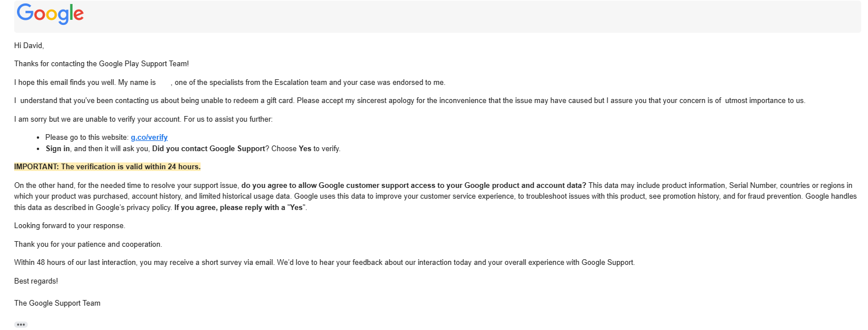Open the g.co/verify link
This screenshot has width=868, height=330.
(x=149, y=137)
